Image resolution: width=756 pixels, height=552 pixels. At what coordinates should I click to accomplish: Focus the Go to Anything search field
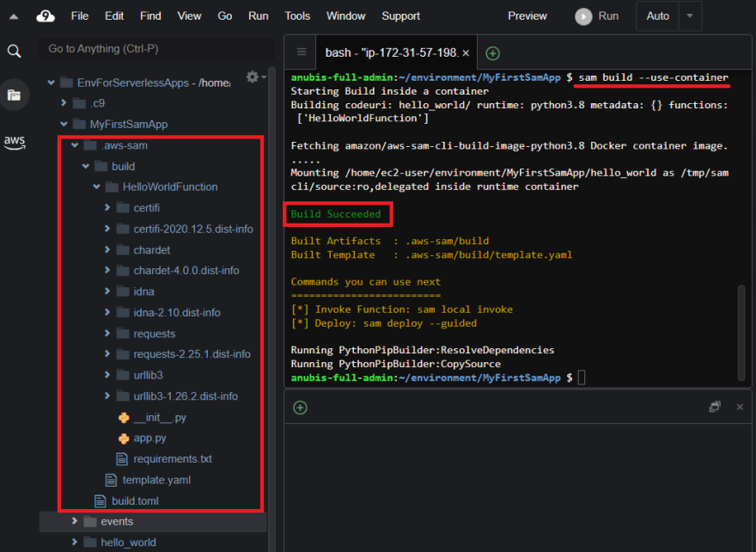pos(156,49)
